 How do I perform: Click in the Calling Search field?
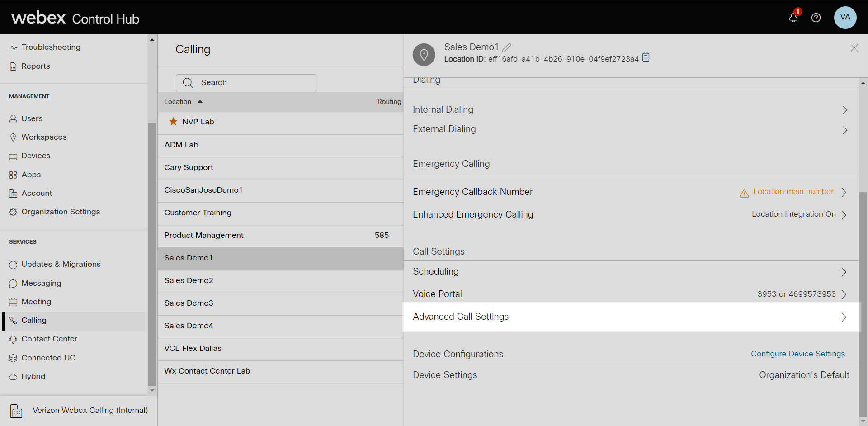[x=253, y=83]
